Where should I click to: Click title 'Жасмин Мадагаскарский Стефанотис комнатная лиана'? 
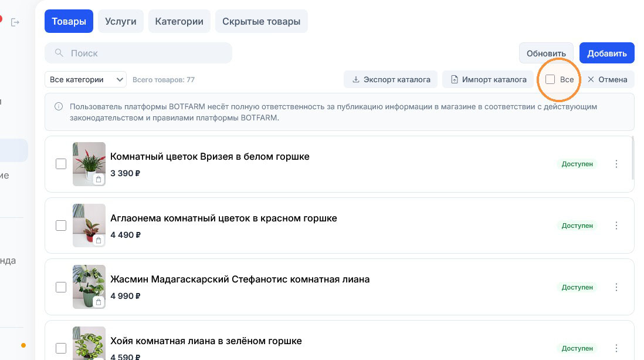point(240,279)
